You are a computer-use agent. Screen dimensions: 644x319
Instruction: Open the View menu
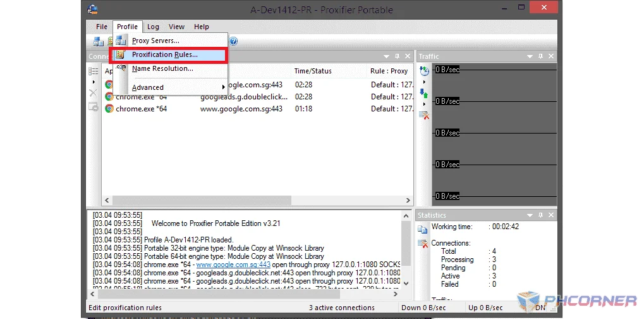click(176, 27)
